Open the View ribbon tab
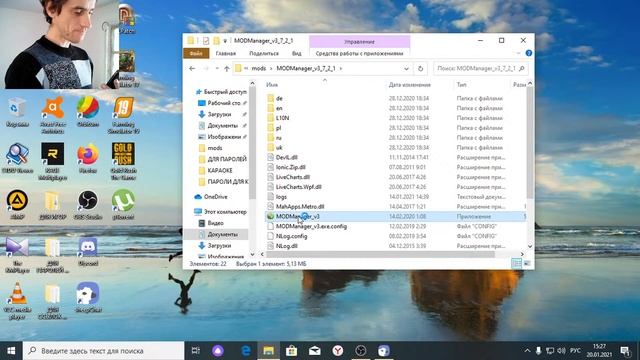 pyautogui.click(x=297, y=53)
